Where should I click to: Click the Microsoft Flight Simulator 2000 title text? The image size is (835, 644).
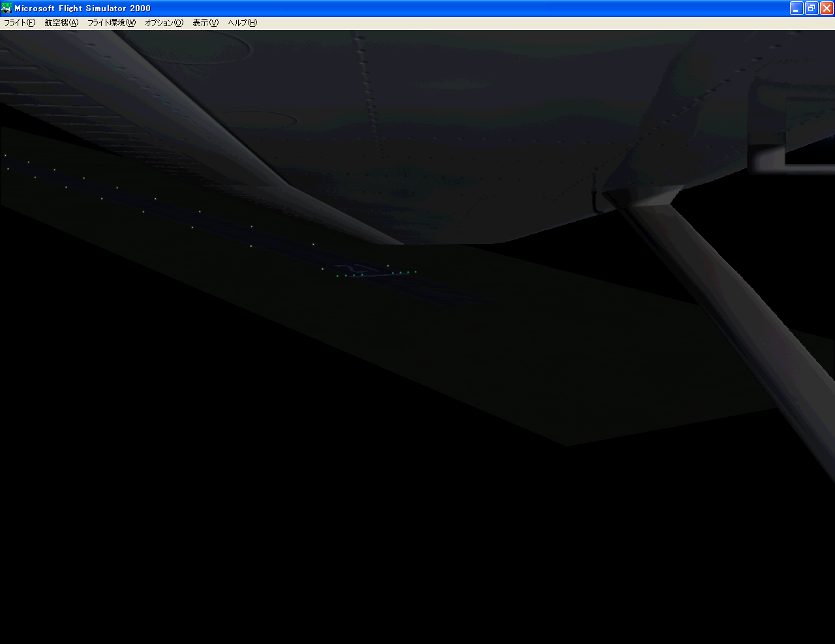pyautogui.click(x=83, y=8)
